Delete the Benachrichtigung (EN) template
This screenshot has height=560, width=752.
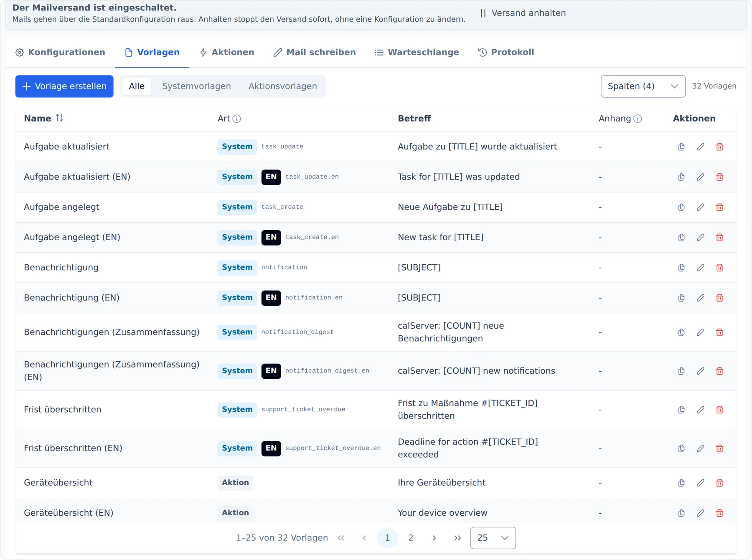point(719,298)
